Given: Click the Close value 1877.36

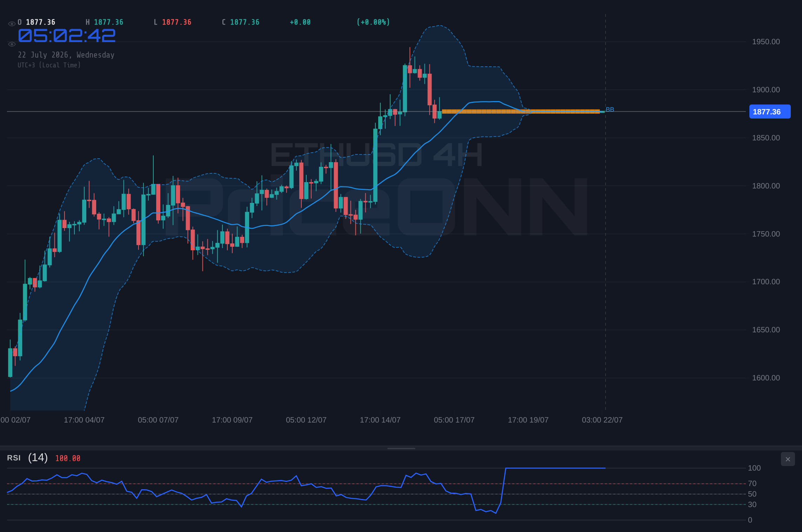Looking at the screenshot, I should (245, 22).
